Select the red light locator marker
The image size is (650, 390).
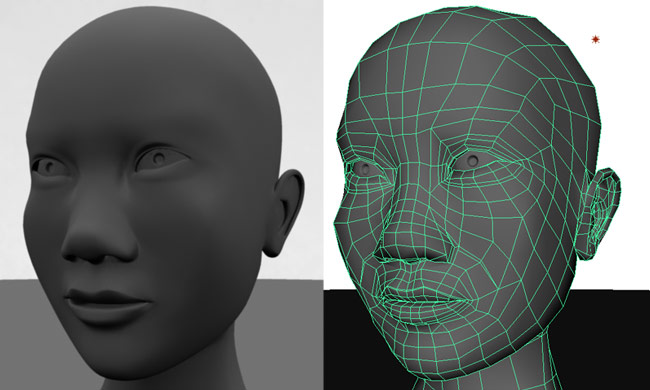[596, 40]
